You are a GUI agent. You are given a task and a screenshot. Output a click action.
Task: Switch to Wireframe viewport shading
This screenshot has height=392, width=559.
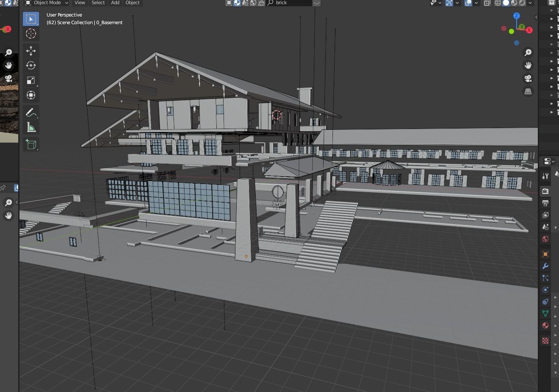[x=498, y=3]
